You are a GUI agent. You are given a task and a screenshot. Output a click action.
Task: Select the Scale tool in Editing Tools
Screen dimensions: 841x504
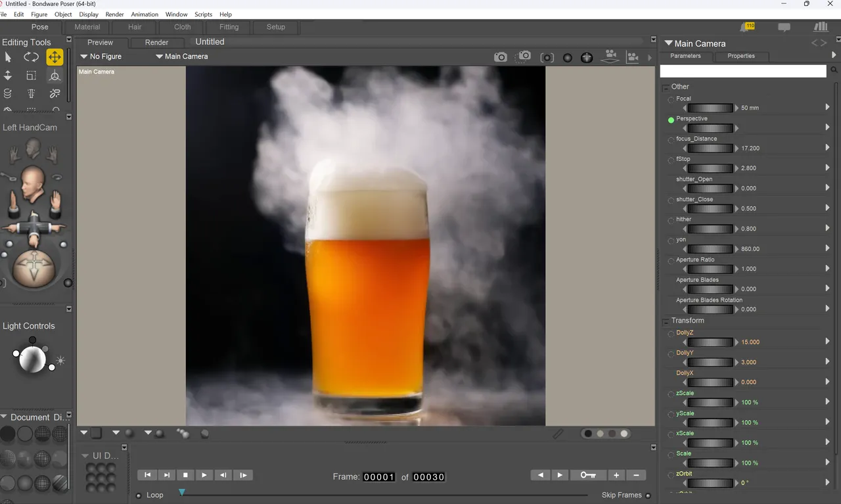(x=31, y=76)
